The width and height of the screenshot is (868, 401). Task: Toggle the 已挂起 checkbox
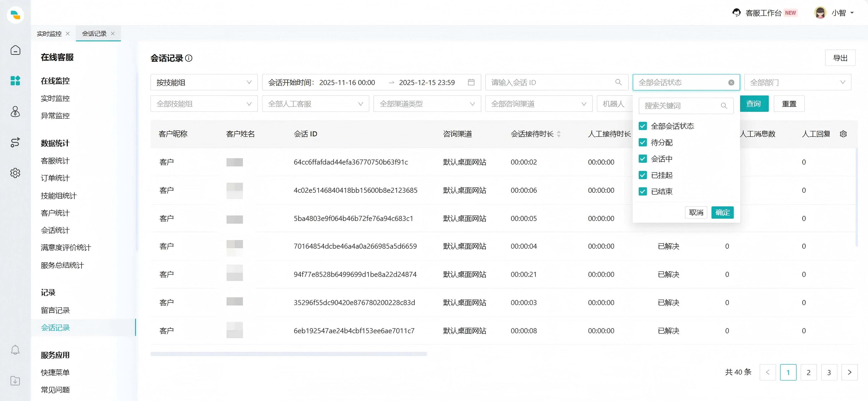click(x=643, y=175)
